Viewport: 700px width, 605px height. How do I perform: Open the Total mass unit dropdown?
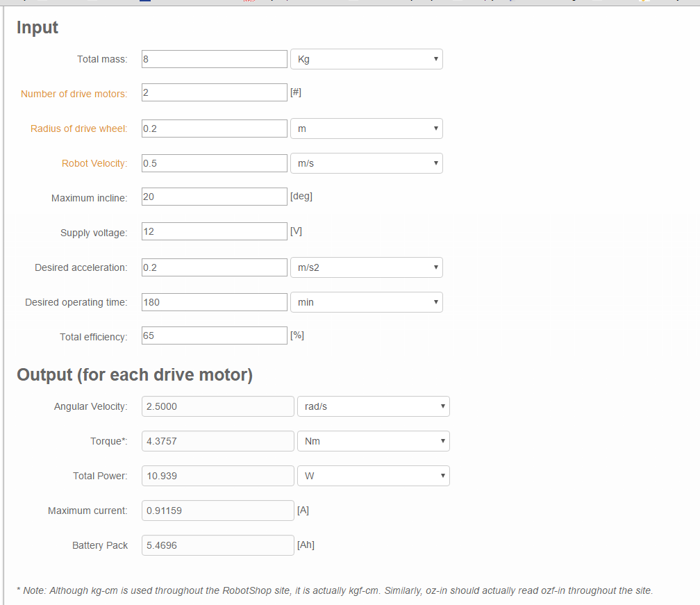coord(366,59)
